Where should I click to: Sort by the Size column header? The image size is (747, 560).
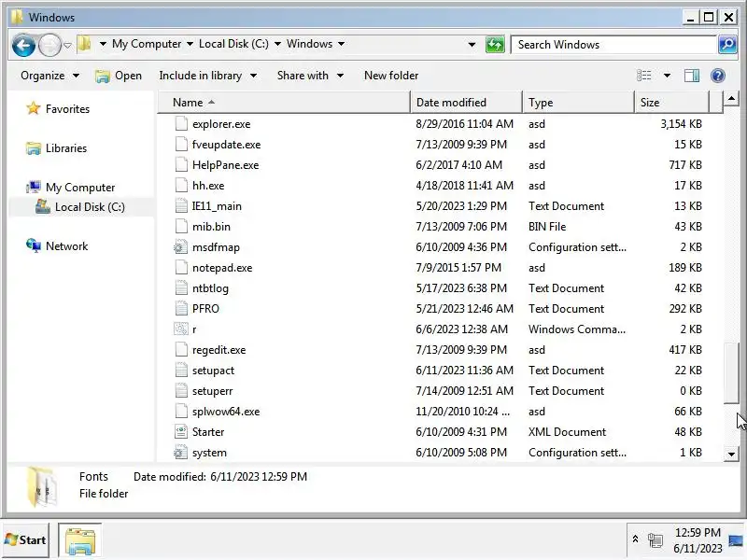coord(671,103)
